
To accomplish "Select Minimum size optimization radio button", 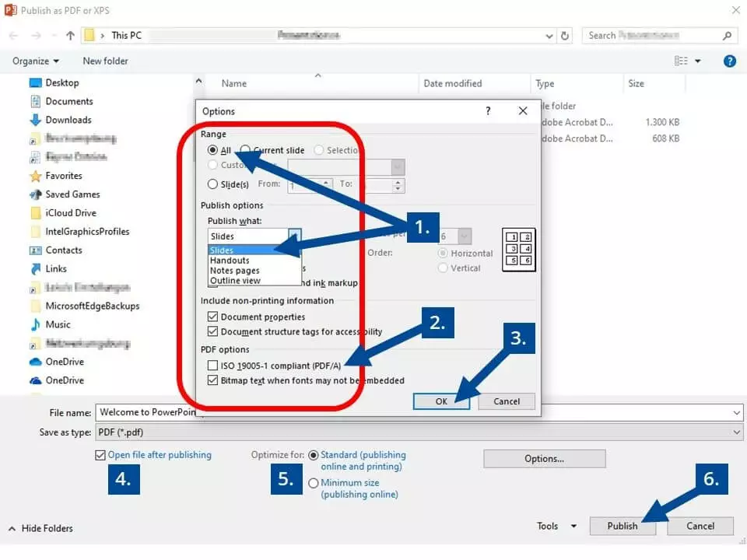I will pos(314,483).
